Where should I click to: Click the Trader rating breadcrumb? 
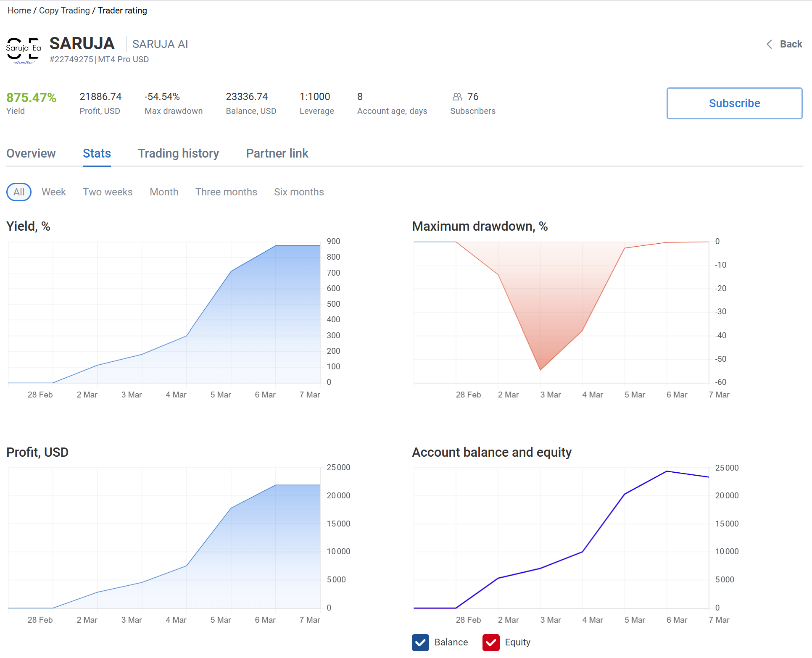coord(122,11)
